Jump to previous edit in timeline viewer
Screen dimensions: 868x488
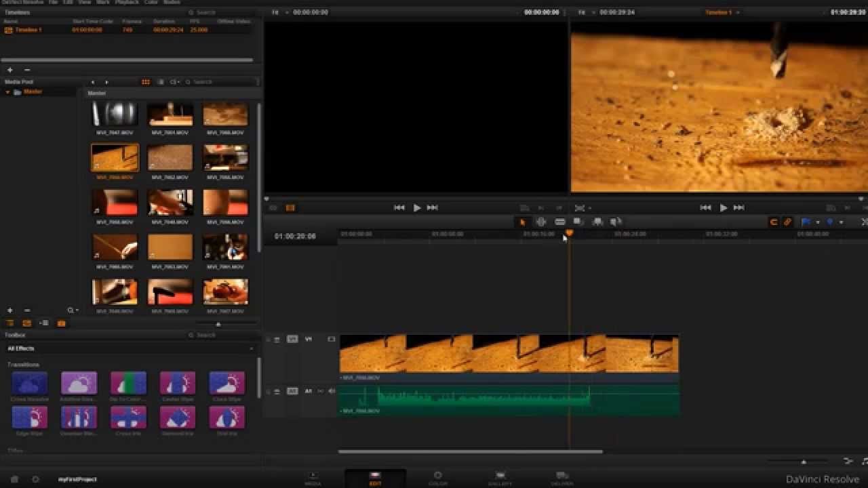pos(705,208)
